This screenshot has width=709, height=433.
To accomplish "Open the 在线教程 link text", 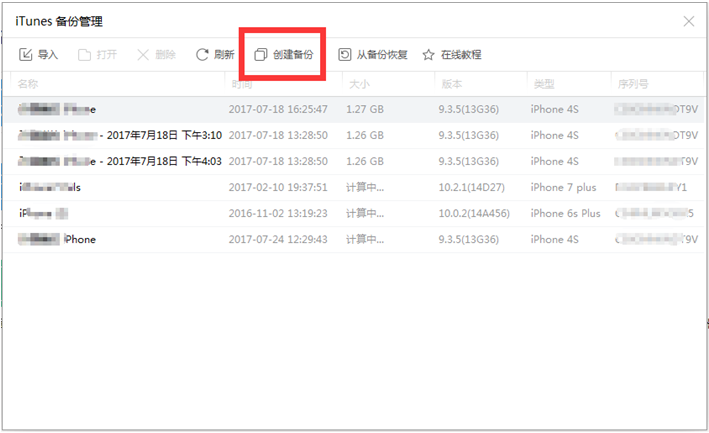I will click(x=461, y=55).
